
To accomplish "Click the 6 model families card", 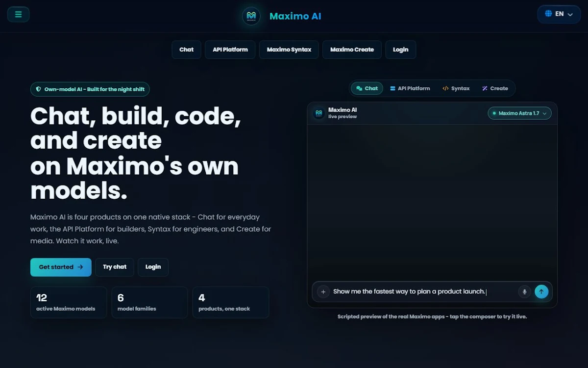I will [x=149, y=302].
